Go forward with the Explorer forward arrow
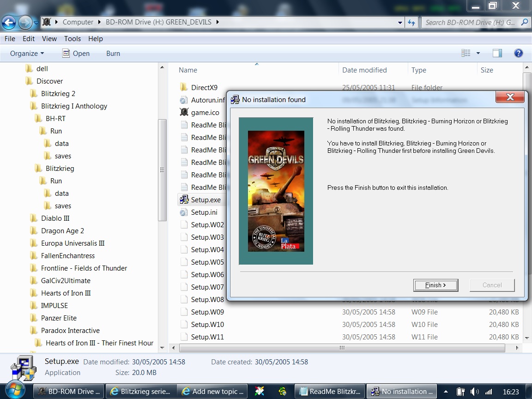Screen dimensions: 532x399 pos(25,22)
